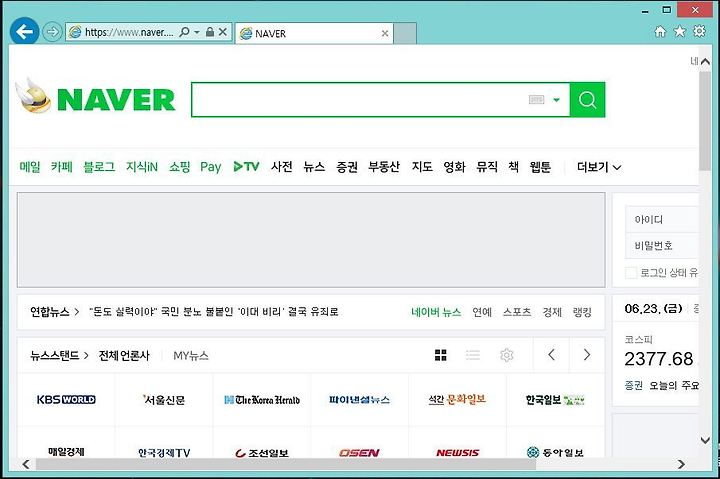Screen dimensions: 720x479
Task: Click the 아이디 login field
Action: pos(662,219)
